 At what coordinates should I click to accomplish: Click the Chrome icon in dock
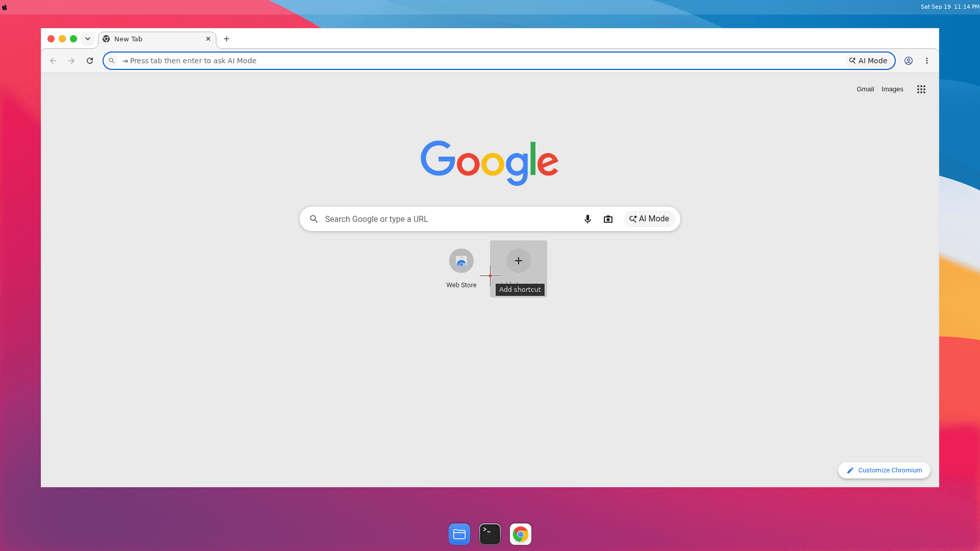click(521, 534)
